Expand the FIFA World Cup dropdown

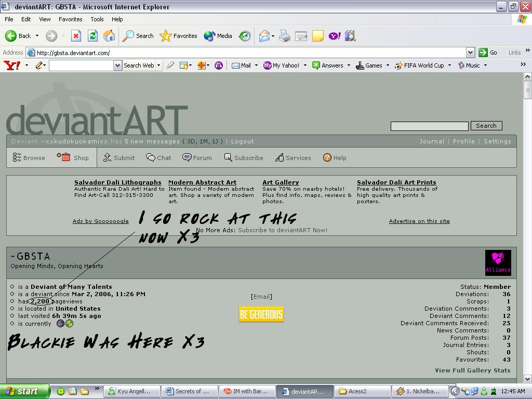pyautogui.click(x=449, y=65)
